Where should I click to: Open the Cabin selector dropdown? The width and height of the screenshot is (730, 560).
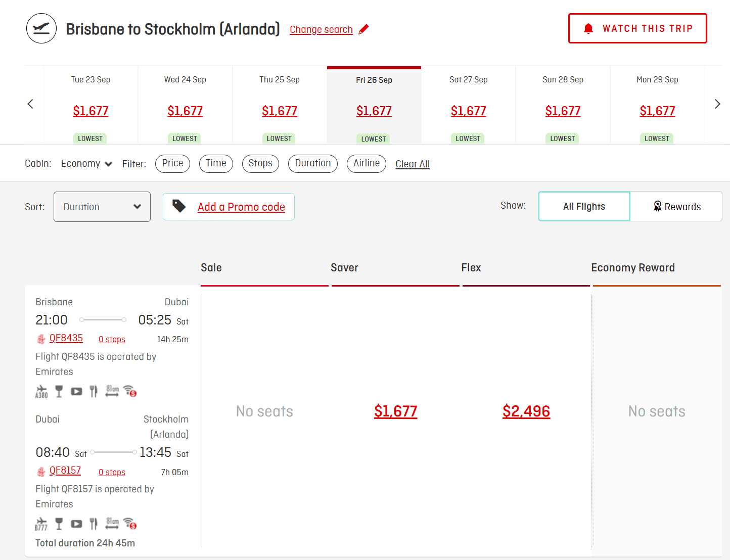click(86, 163)
